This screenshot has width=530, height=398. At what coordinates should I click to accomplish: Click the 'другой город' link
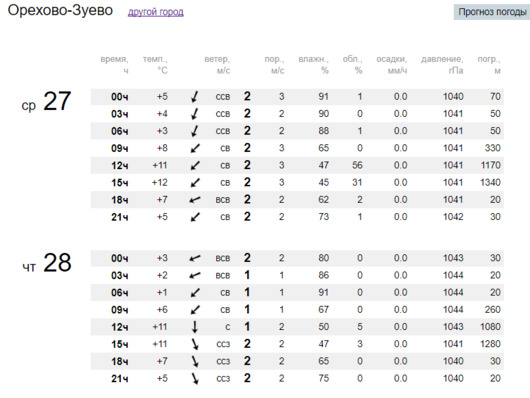tap(155, 12)
